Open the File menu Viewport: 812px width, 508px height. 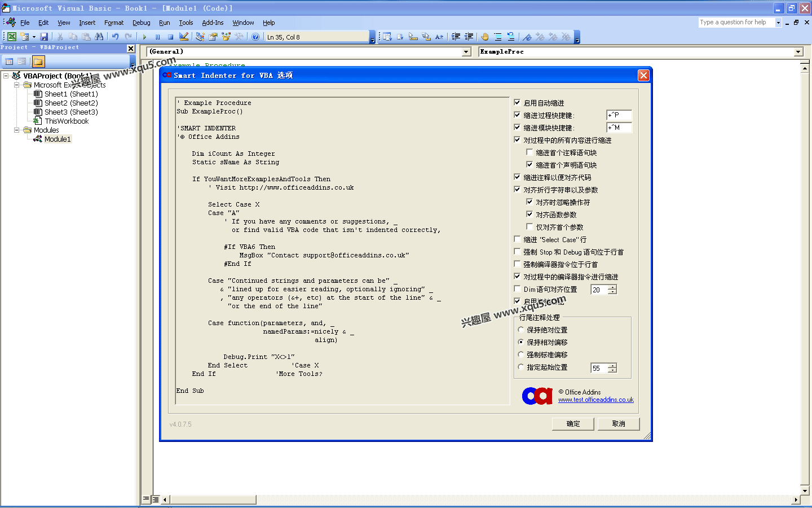click(x=25, y=23)
